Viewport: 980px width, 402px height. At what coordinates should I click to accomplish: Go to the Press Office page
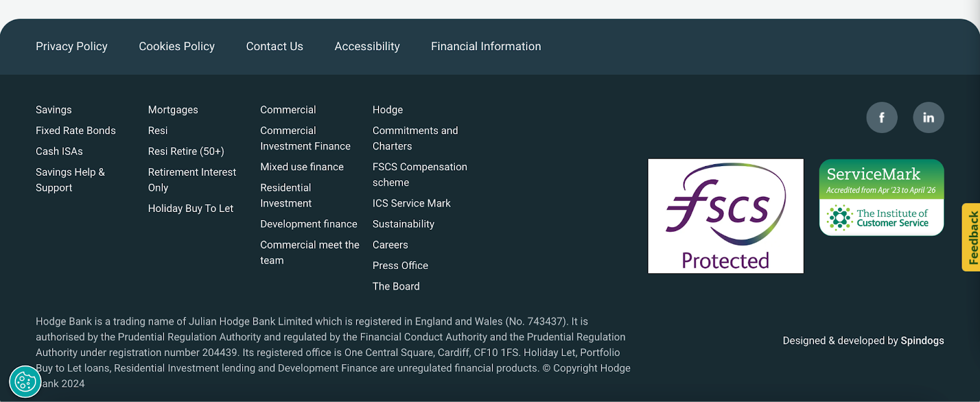click(400, 265)
